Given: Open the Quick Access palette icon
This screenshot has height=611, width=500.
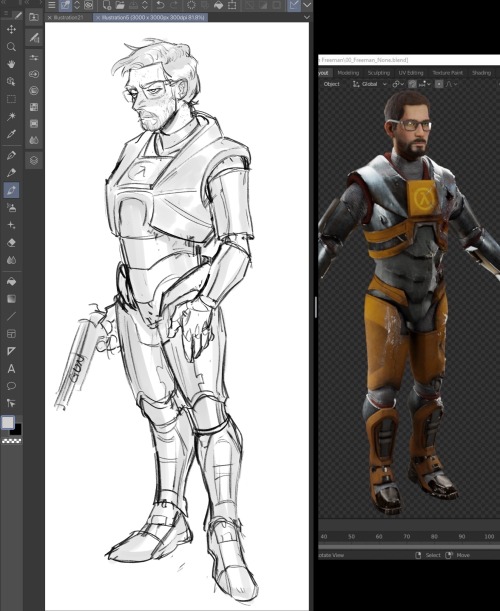Looking at the screenshot, I should click(x=34, y=18).
